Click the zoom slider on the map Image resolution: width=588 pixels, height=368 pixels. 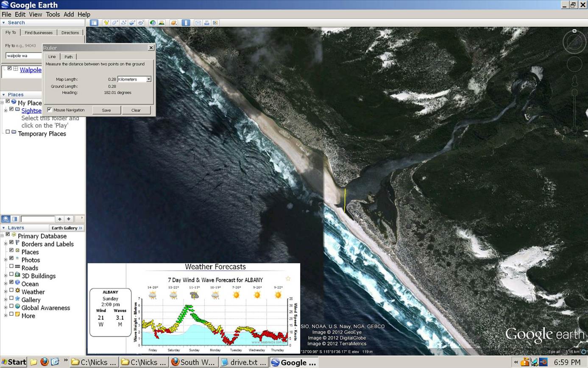574,110
